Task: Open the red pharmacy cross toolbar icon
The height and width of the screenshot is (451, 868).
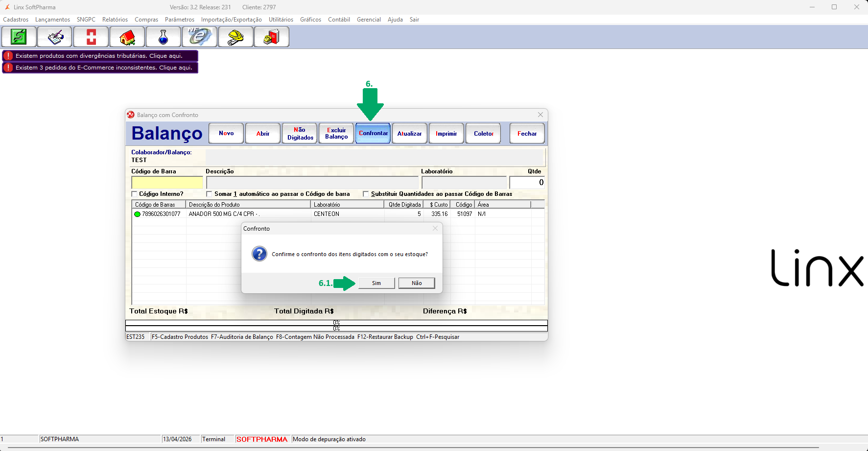Action: click(x=91, y=37)
